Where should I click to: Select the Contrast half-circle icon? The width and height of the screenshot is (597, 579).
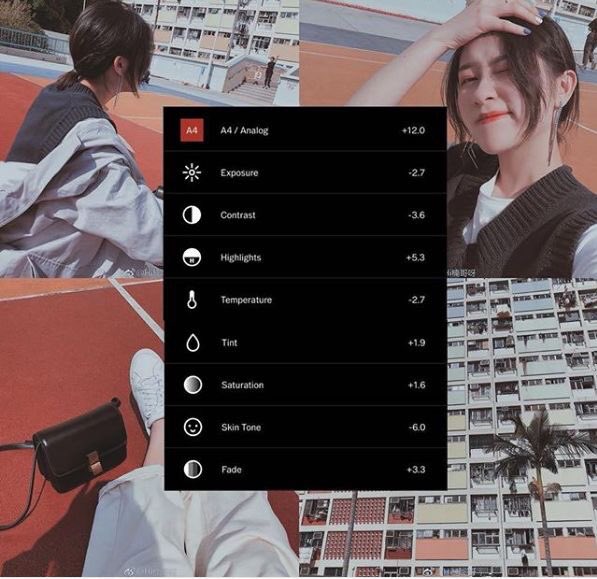192,215
